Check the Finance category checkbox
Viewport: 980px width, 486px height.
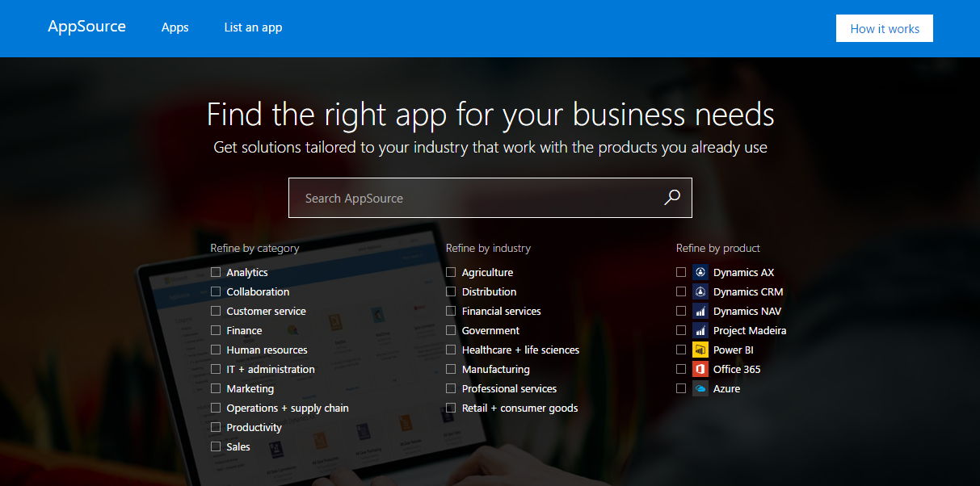coord(217,330)
